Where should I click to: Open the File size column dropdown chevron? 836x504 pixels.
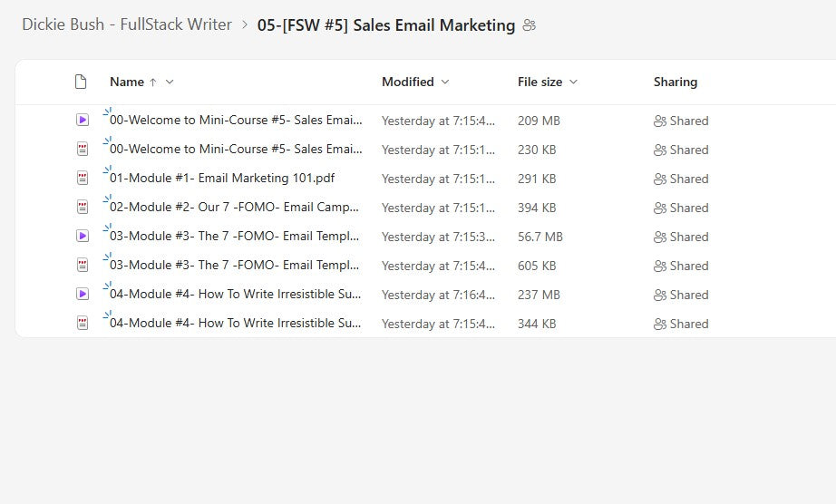click(x=573, y=82)
